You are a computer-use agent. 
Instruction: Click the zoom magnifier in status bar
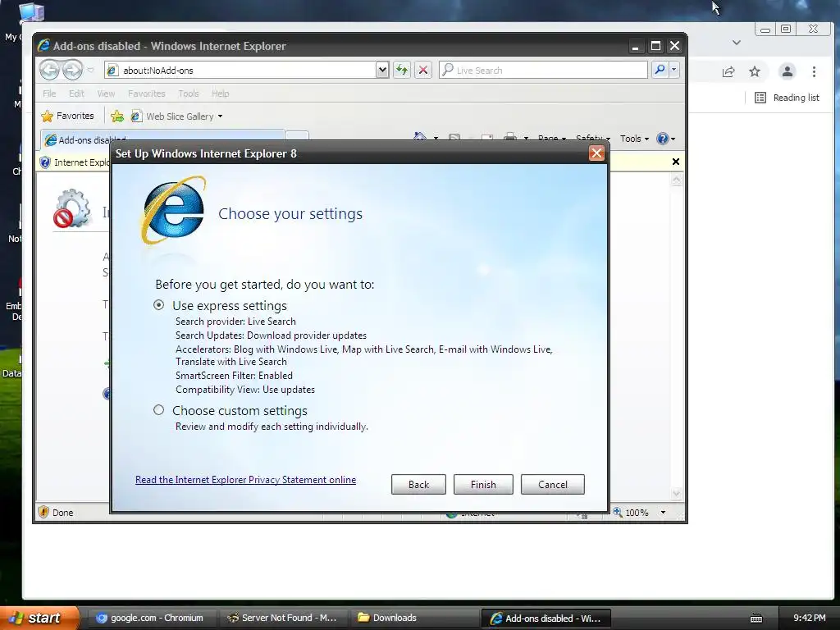[x=618, y=512]
